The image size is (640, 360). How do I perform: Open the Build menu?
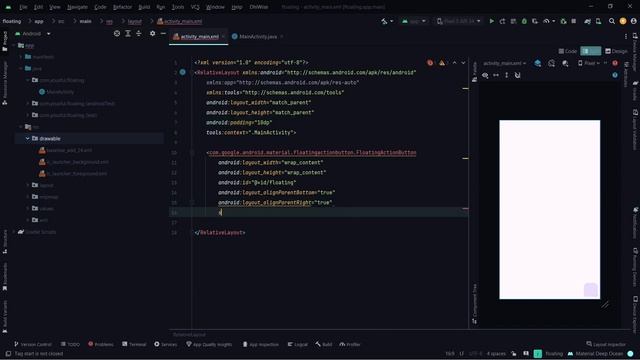pyautogui.click(x=144, y=7)
